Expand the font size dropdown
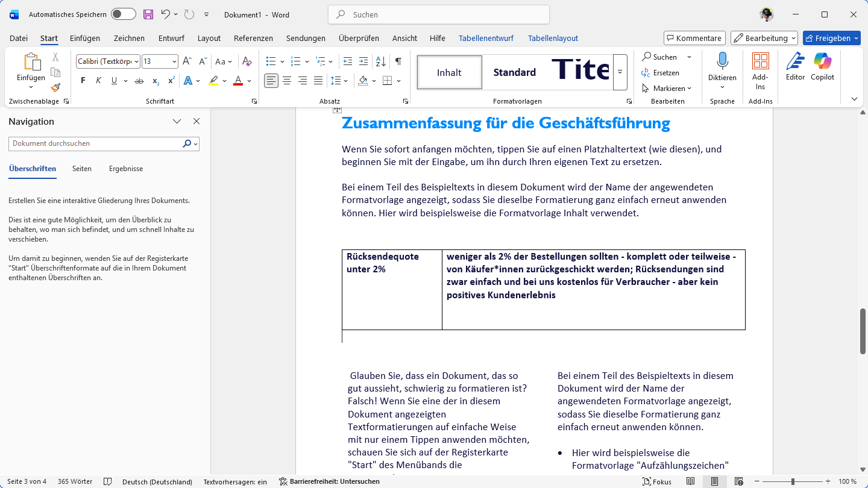 [x=174, y=61]
